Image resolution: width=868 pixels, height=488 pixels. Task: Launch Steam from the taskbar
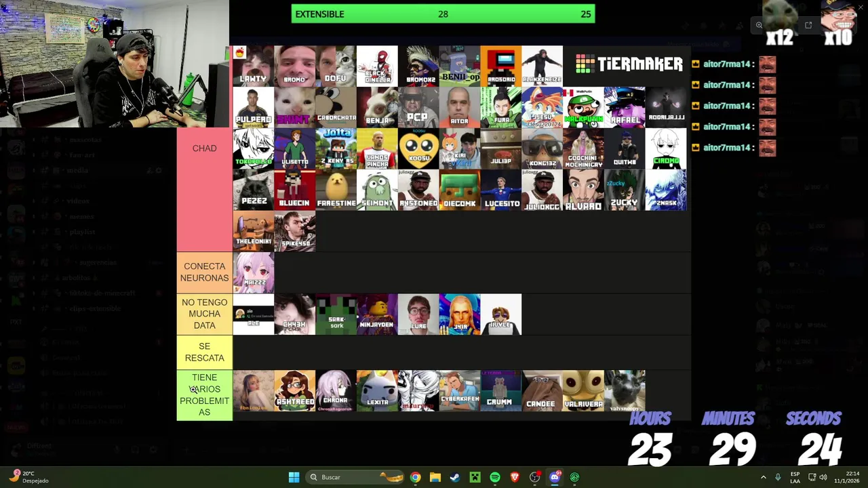pos(455,477)
